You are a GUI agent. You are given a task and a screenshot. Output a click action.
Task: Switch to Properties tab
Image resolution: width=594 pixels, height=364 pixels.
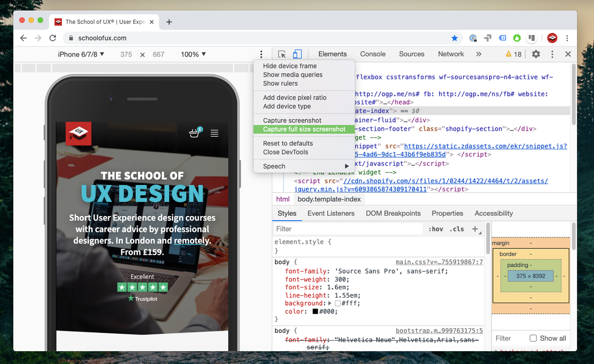[447, 213]
